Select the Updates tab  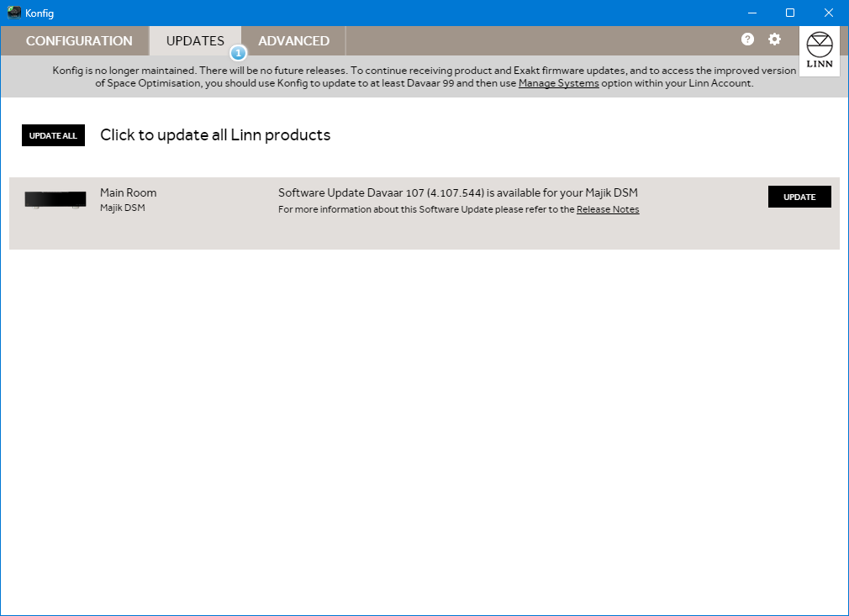[x=195, y=40]
